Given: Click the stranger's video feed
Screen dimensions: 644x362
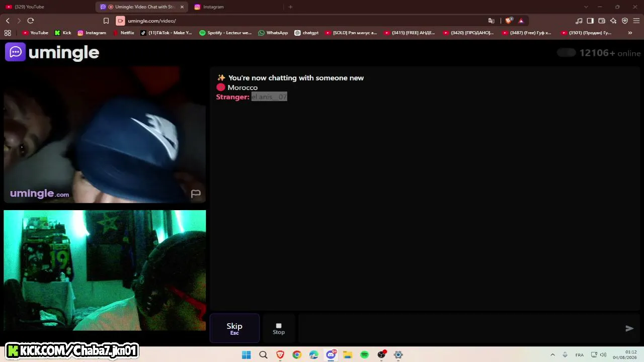Looking at the screenshot, I should coord(105,134).
